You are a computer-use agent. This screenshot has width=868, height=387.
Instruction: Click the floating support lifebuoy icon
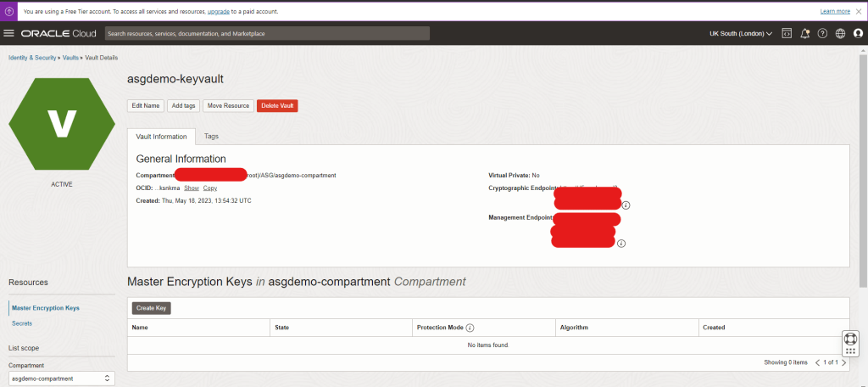(x=850, y=339)
